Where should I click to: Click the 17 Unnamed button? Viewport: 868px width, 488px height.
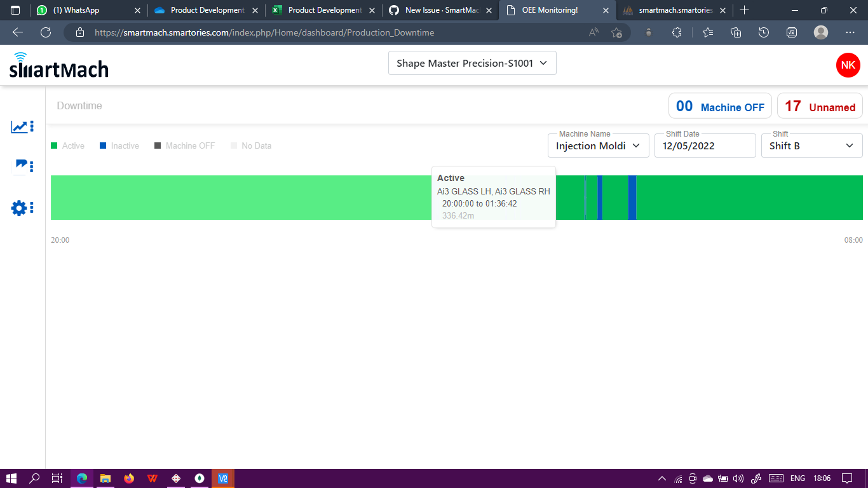820,105
